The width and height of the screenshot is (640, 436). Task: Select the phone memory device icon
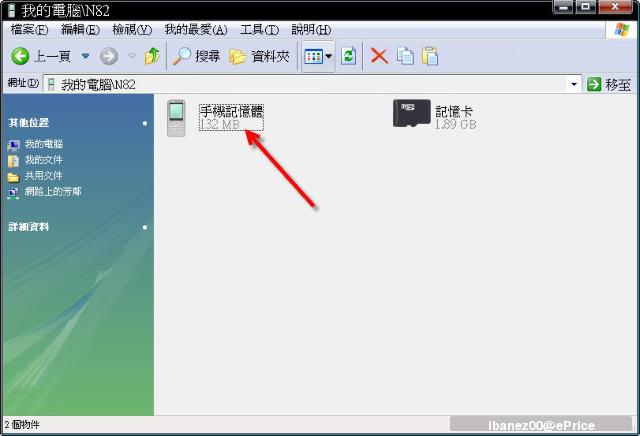(176, 118)
